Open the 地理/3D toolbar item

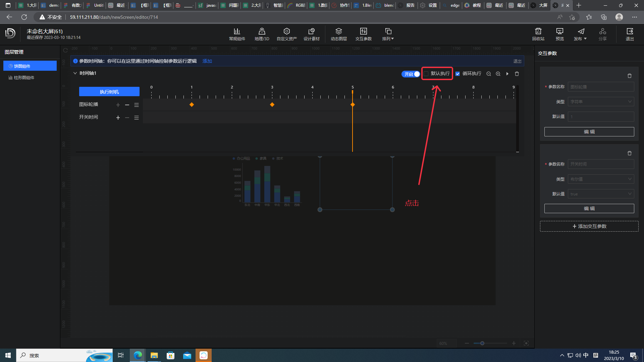[262, 34]
